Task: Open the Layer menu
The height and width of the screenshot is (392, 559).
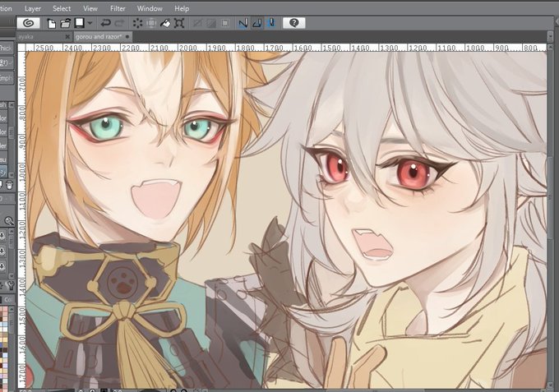Action: click(x=32, y=8)
